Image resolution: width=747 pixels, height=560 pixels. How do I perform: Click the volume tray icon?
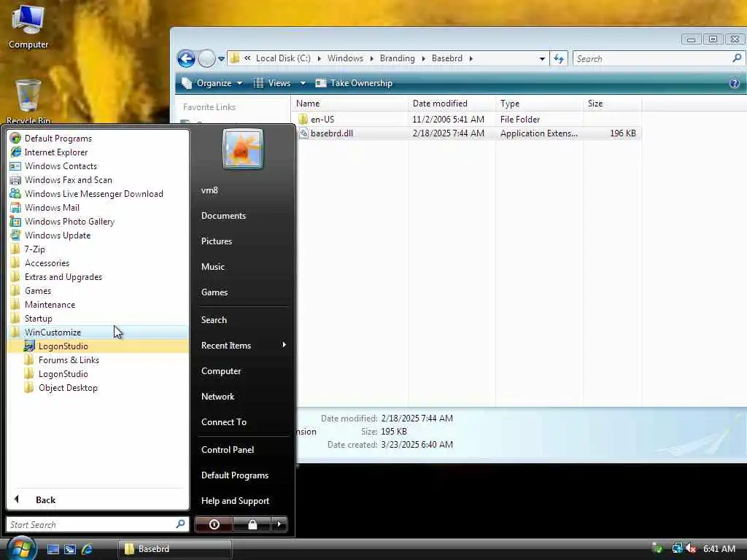click(x=691, y=548)
